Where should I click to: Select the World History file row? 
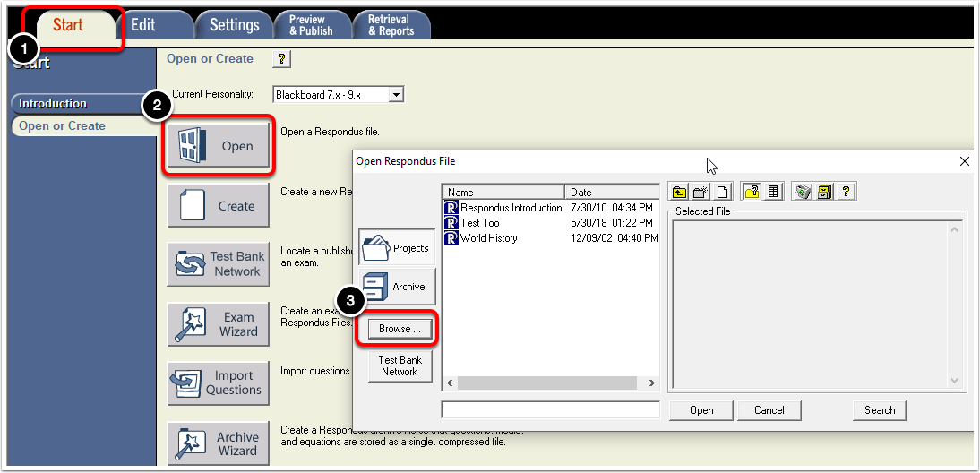[x=551, y=238]
